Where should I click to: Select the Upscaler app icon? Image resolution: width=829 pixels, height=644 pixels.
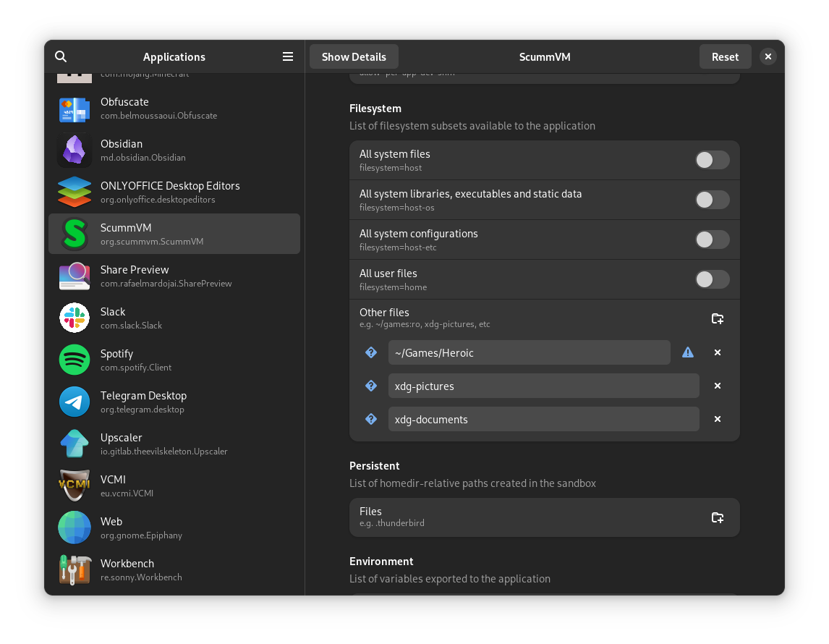[75, 444]
